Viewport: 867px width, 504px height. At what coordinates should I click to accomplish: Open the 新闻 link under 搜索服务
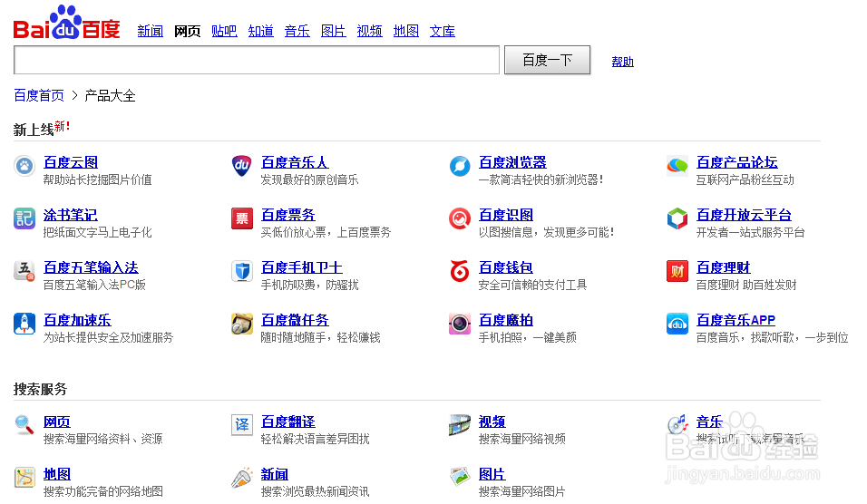(x=274, y=474)
